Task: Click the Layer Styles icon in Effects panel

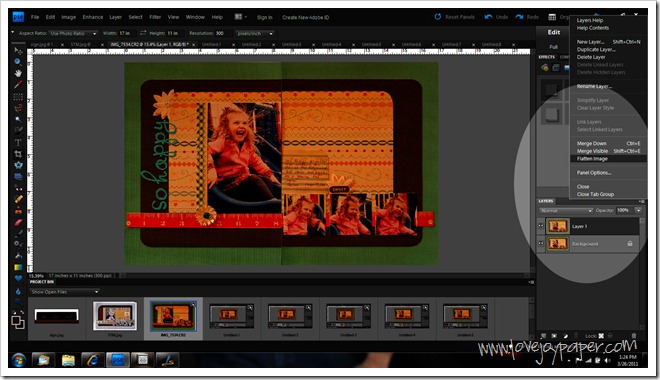Action: click(x=556, y=67)
